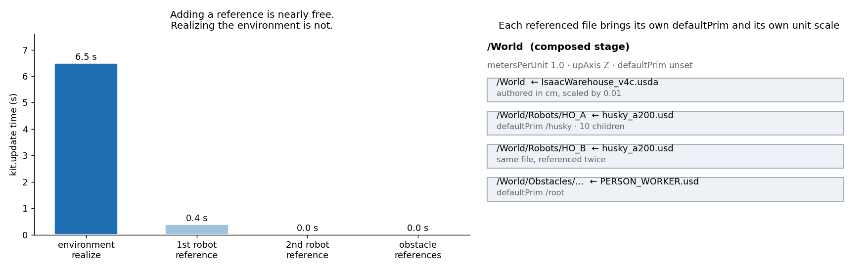Click the y-axis tick label 7

click(25, 50)
